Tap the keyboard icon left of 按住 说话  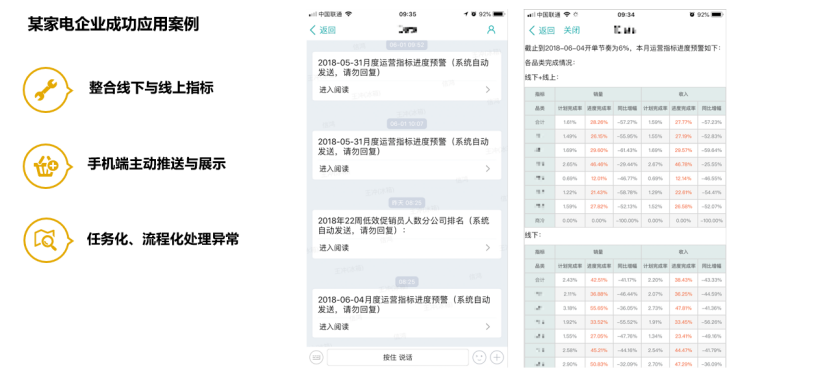316,357
